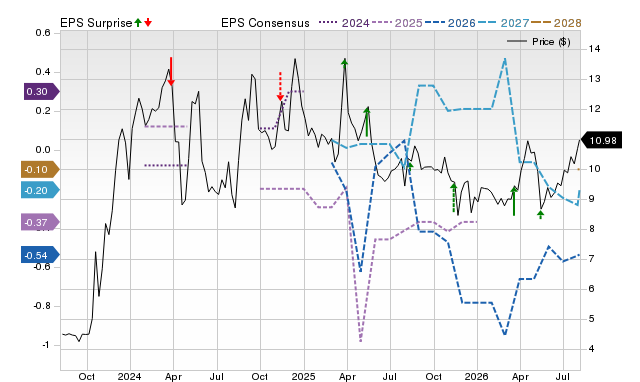Click the tall green surprise arrow near May 2025

coord(367,122)
